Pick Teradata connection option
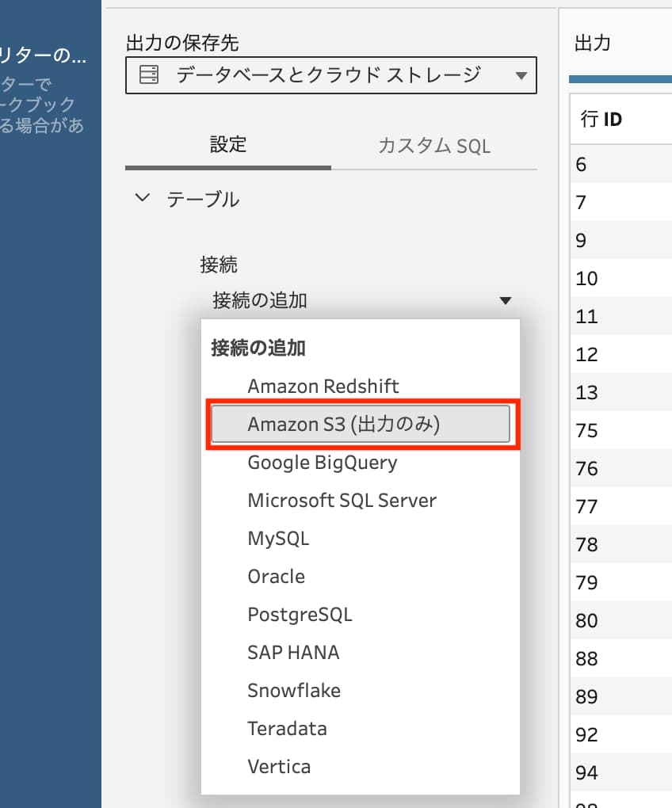This screenshot has height=808, width=672. tap(287, 729)
